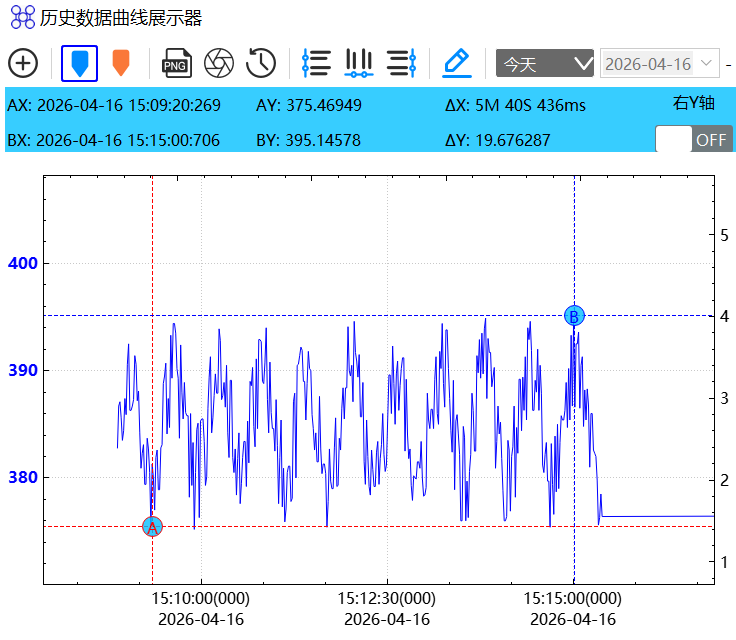The width and height of the screenshot is (736, 640).
Task: Open the 今天 time range dropdown
Action: pos(544,63)
